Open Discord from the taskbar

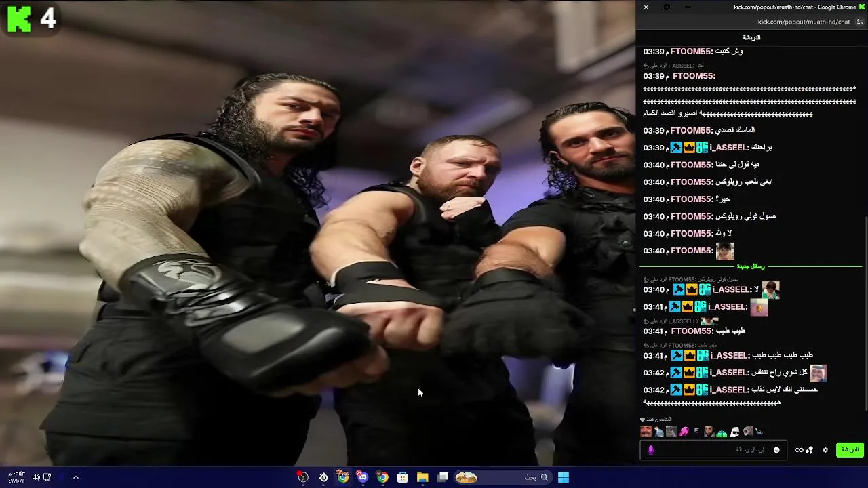click(x=363, y=477)
